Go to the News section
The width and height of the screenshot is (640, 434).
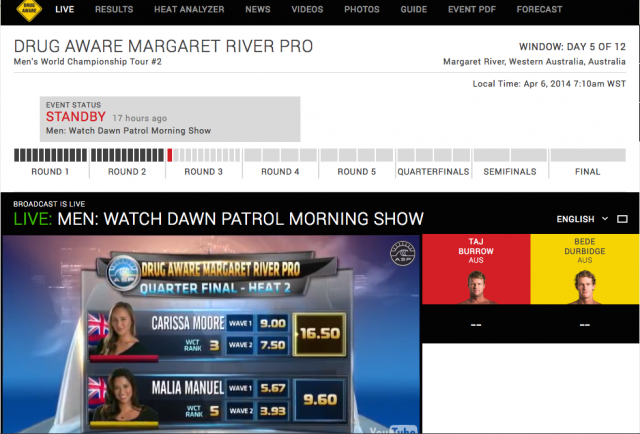click(257, 10)
